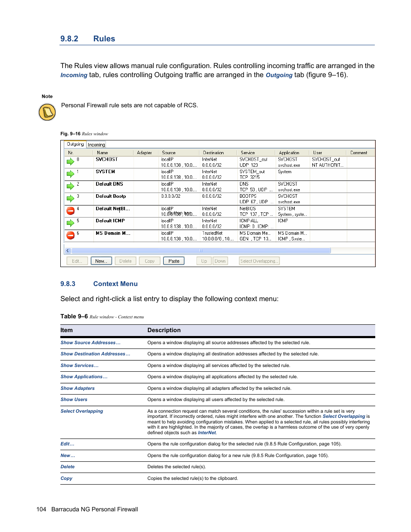This screenshot has height=532, width=411.
Task: Click Show Services... table entry
Action: [79, 366]
